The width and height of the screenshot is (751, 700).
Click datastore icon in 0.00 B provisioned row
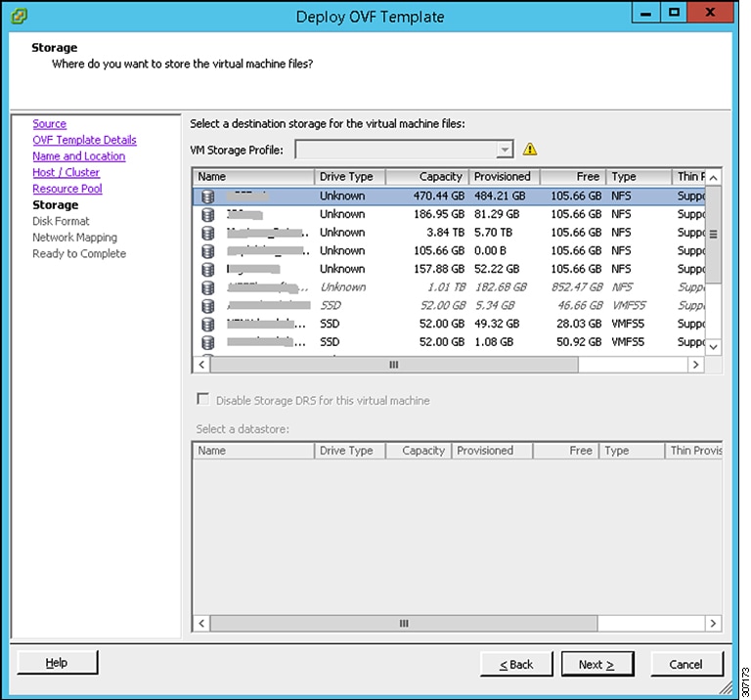click(208, 251)
